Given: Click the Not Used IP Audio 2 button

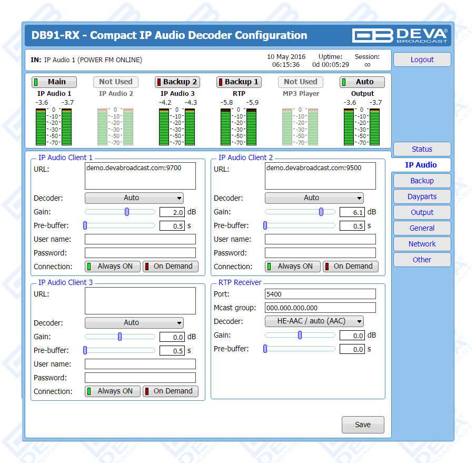Looking at the screenshot, I should pos(115,82).
